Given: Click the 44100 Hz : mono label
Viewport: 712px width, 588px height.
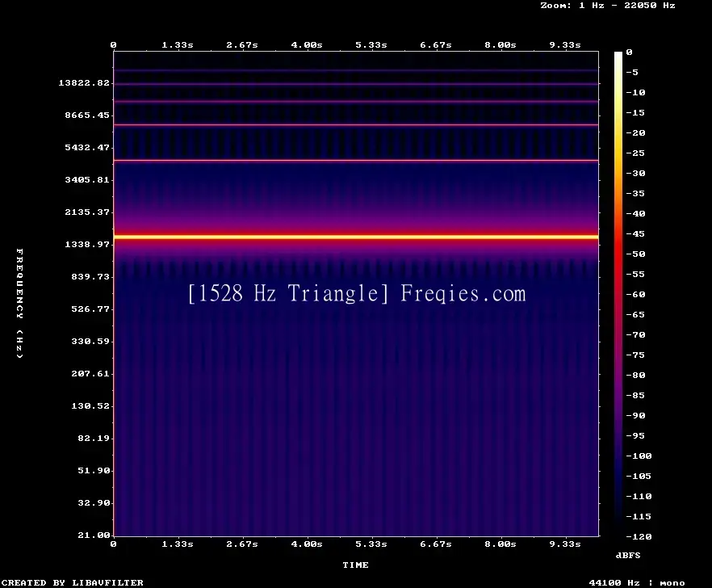Looking at the screenshot, I should (637, 582).
